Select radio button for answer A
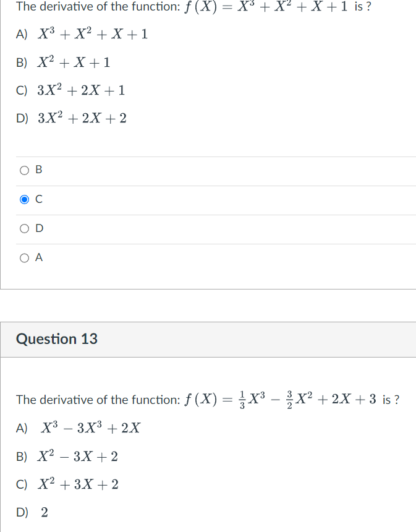Image resolution: width=416 pixels, height=532 pixels. click(x=24, y=257)
